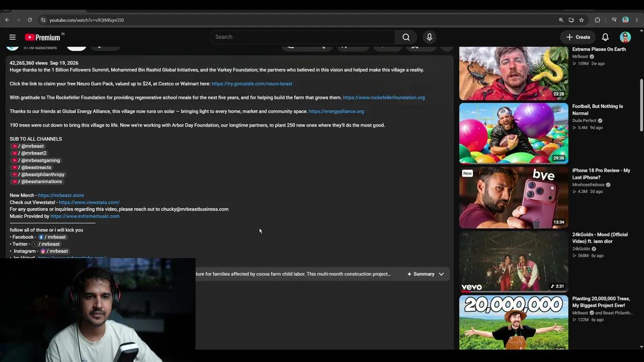The width and height of the screenshot is (644, 362).
Task: Open the Instagram mrbeast link
Action: point(54,251)
